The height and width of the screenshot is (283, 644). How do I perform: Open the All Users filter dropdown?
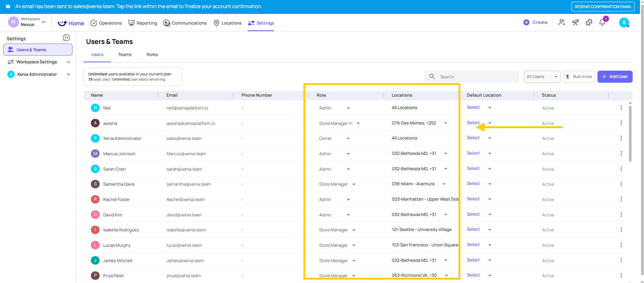(x=542, y=77)
